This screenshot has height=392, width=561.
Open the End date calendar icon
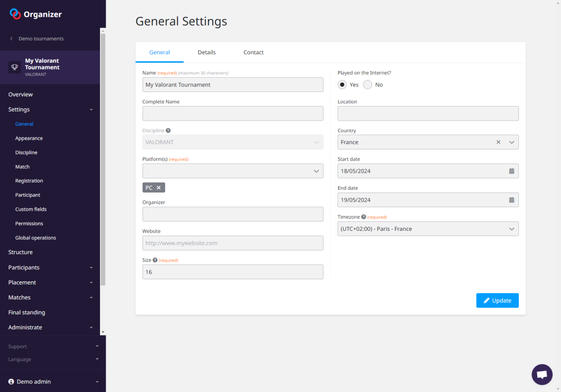pos(511,200)
